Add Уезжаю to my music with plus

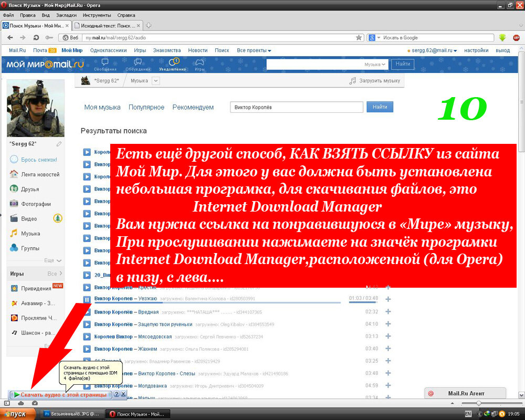[388, 299]
